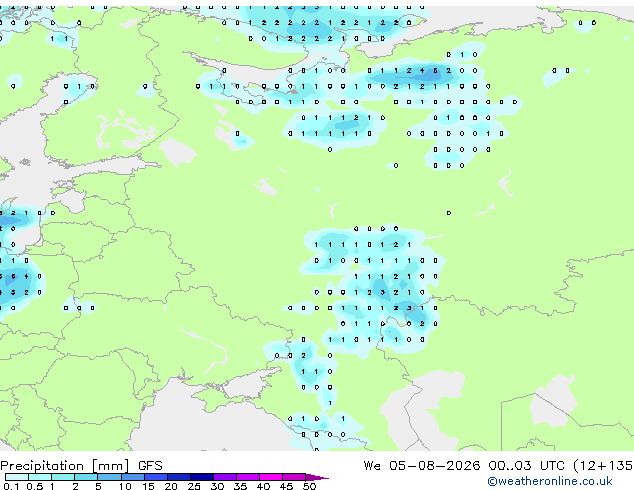Open the weatheronline.co.uk copyright link
The height and width of the screenshot is (490, 634).
tap(550, 481)
